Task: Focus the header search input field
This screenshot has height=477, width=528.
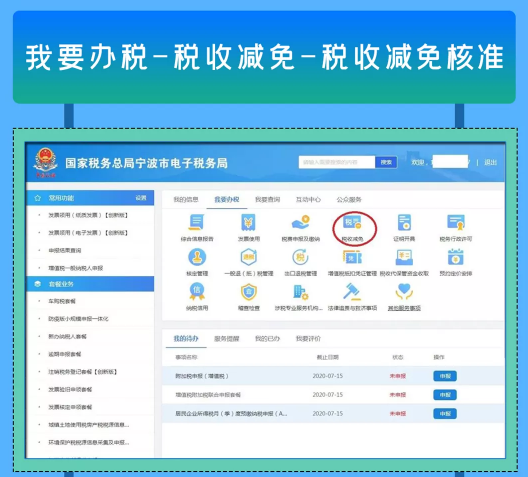Action: 337,162
